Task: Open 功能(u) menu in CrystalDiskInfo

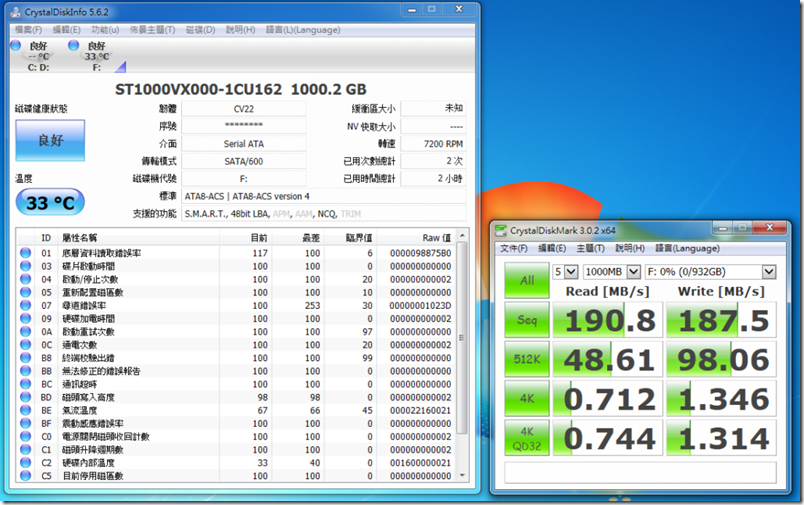Action: click(105, 30)
